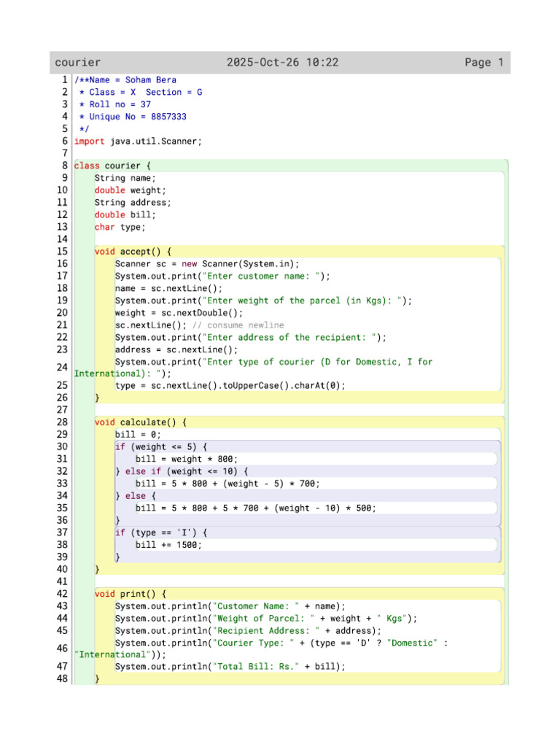Screen dimensions: 560x747
Task: Click the line '* Unique No = 8857333'
Action: click(133, 117)
